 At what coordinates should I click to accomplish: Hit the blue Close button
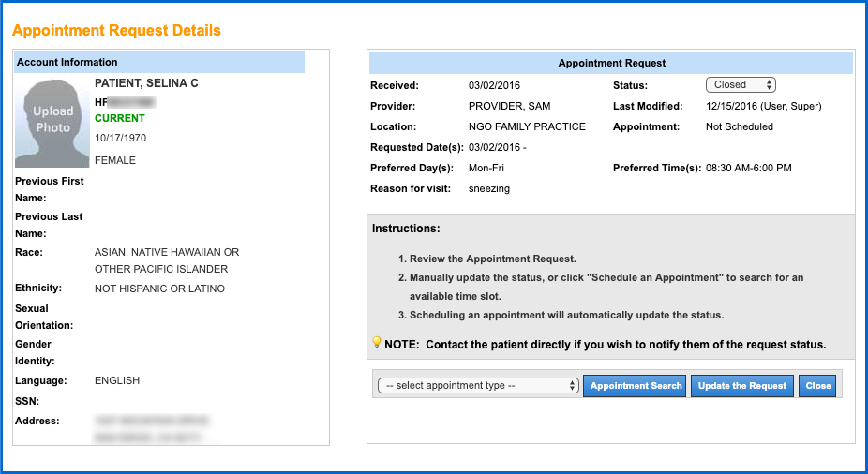(x=817, y=386)
